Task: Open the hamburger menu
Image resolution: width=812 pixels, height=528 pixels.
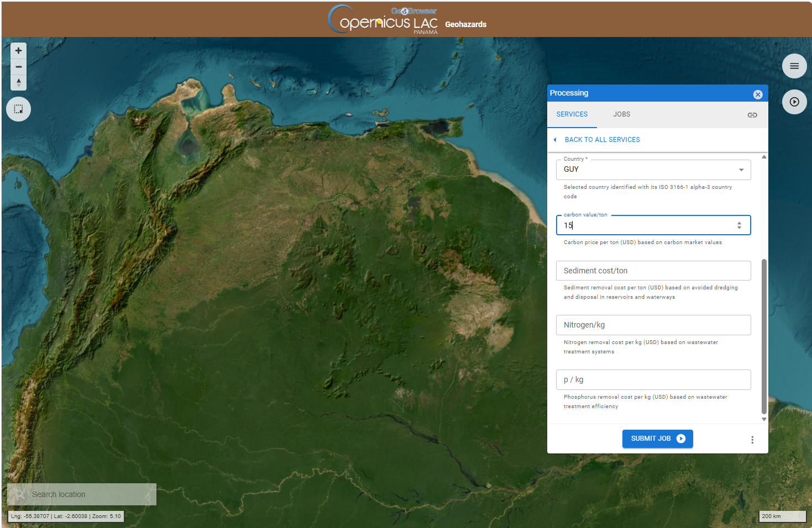Action: point(794,66)
